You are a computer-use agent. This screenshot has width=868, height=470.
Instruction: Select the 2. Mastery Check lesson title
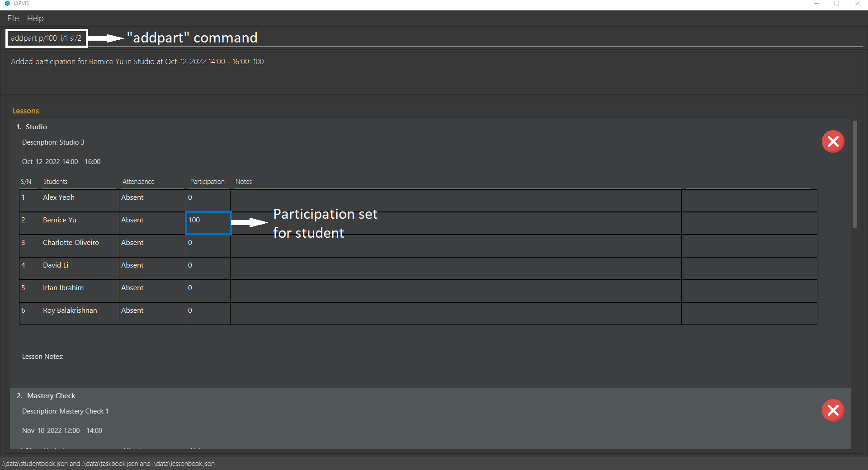pyautogui.click(x=46, y=396)
